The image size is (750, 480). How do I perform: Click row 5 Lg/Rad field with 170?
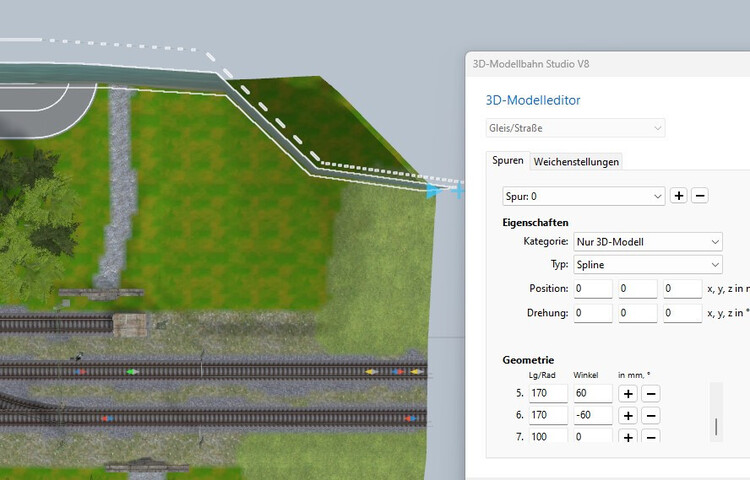[x=548, y=393]
